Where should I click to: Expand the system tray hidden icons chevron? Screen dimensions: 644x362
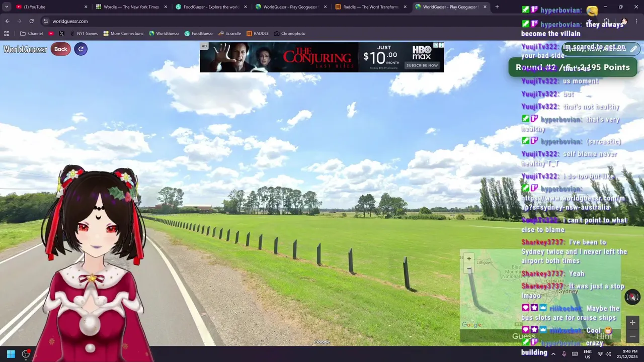[x=552, y=354]
